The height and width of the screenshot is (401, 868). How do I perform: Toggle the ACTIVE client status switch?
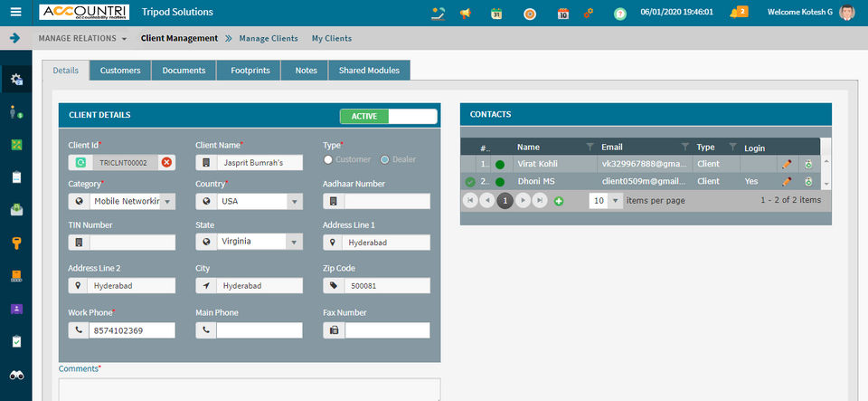pyautogui.click(x=389, y=116)
